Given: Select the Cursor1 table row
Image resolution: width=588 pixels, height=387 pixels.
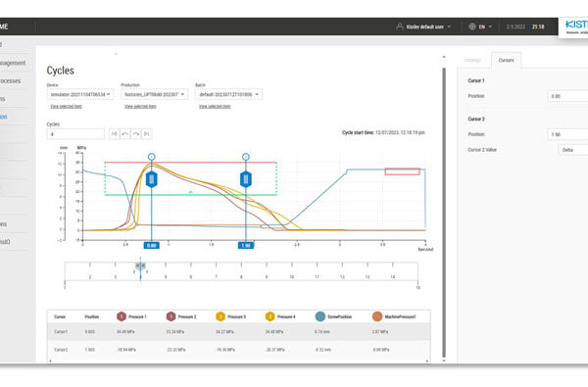Looking at the screenshot, I should coord(238,331).
